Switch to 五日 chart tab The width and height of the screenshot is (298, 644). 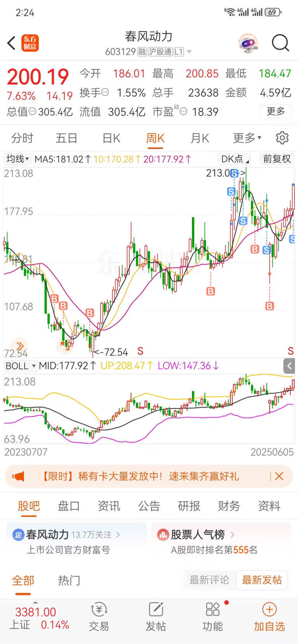tap(67, 138)
